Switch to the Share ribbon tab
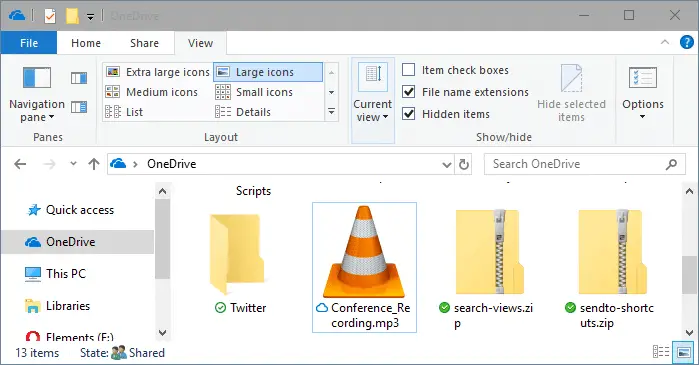Viewport: 699px width, 365px height. click(x=144, y=43)
